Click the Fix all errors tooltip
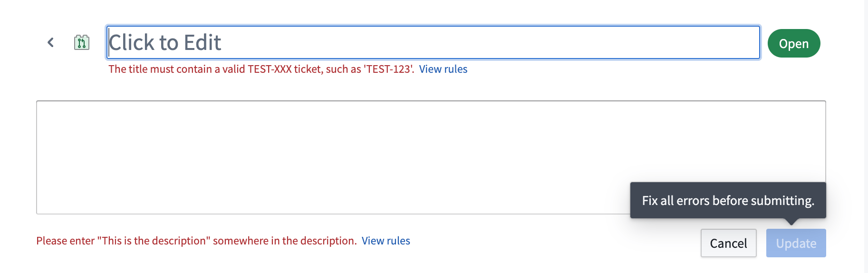 pos(728,200)
